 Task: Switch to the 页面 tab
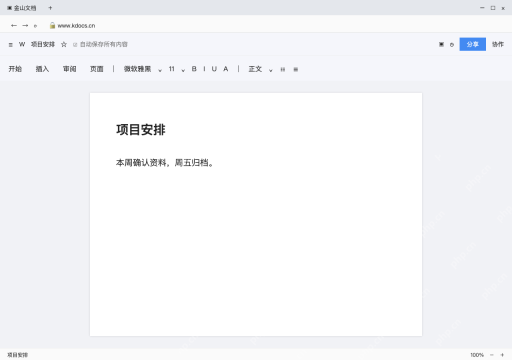[x=97, y=69]
